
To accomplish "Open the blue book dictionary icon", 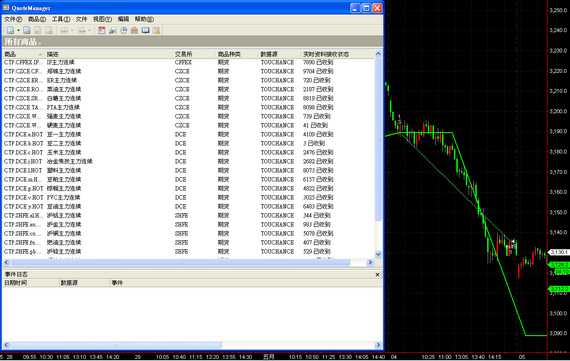I will point(145,31).
